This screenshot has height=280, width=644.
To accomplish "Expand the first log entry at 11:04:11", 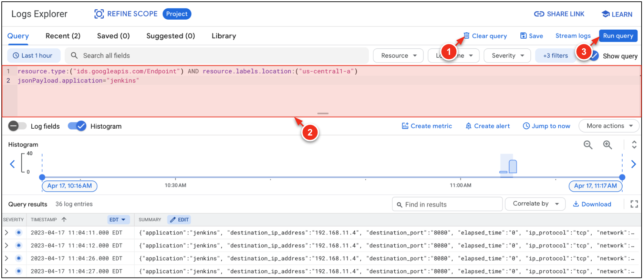I will coord(7,233).
